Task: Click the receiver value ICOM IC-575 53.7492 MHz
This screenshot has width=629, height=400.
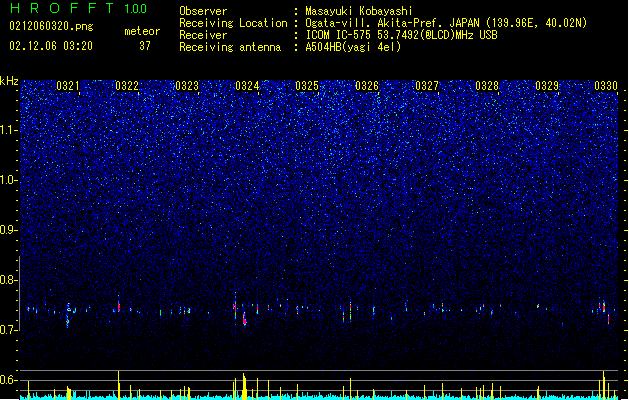Action: (401, 35)
